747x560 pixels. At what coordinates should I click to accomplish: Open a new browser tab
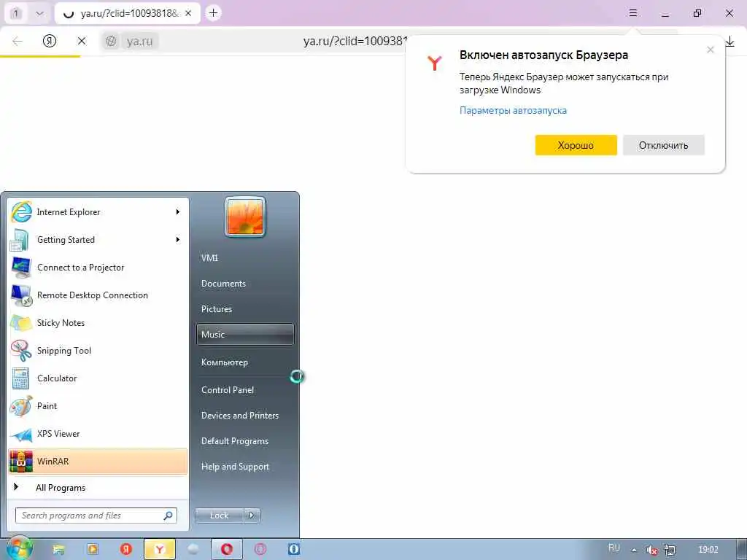click(214, 13)
